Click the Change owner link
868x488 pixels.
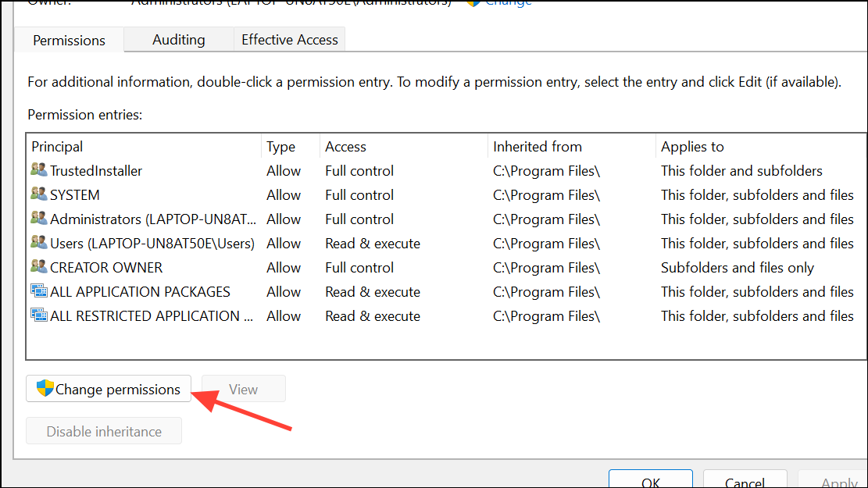point(506,3)
